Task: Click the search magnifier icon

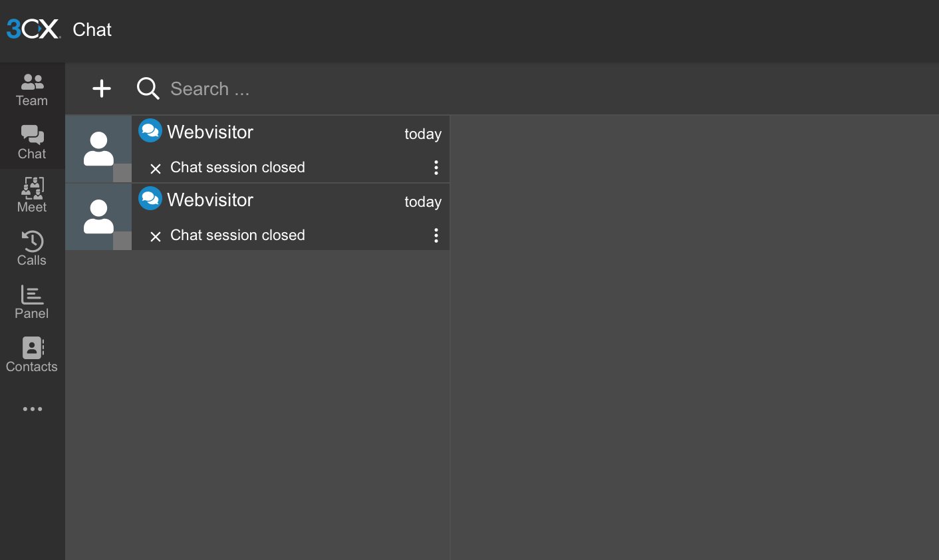Action: pos(148,88)
